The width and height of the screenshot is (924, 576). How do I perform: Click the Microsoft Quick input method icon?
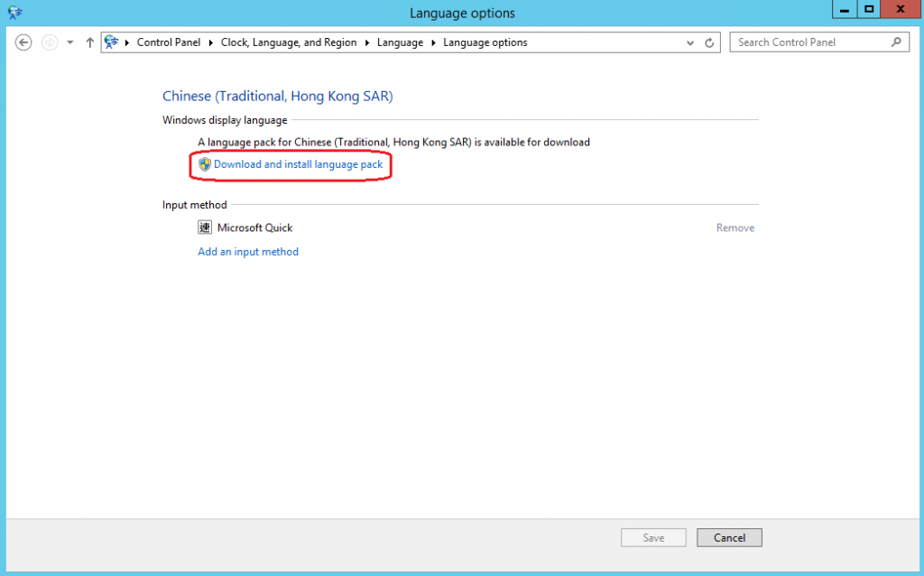[x=205, y=227]
